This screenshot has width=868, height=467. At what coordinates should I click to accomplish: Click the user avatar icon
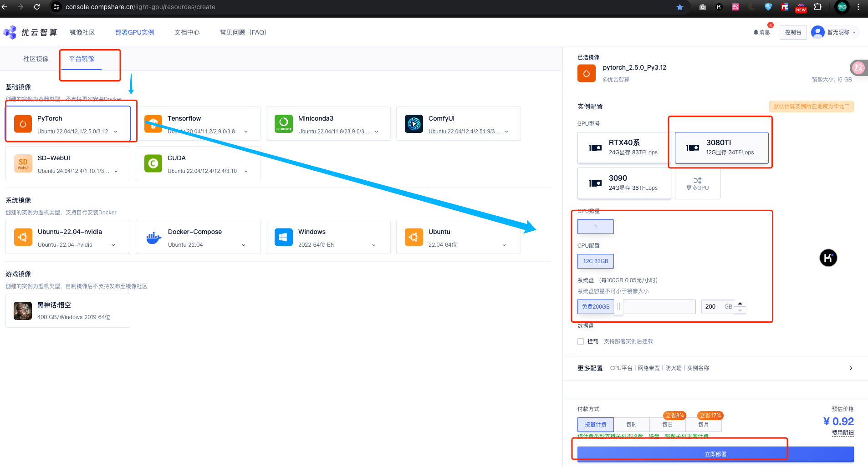(x=818, y=32)
